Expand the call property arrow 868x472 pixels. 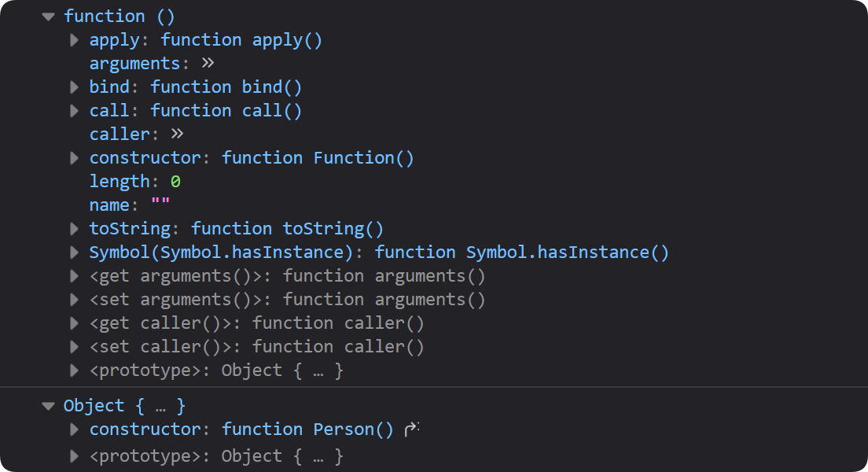[74, 111]
